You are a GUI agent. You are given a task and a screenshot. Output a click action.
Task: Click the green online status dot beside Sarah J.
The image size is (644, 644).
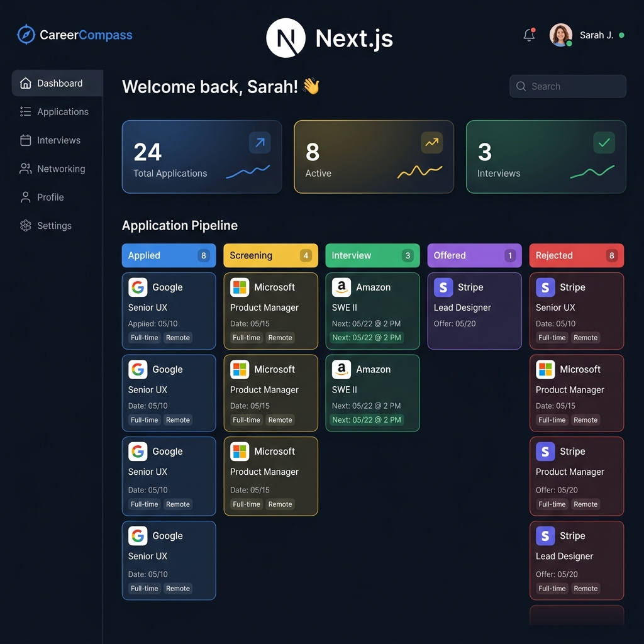coord(621,35)
